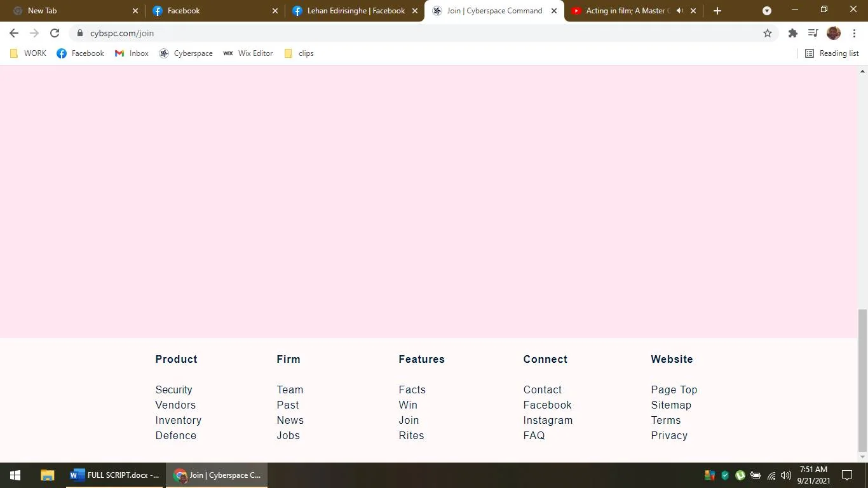Go to the Win footer link
The width and height of the screenshot is (868, 488).
pyautogui.click(x=408, y=405)
